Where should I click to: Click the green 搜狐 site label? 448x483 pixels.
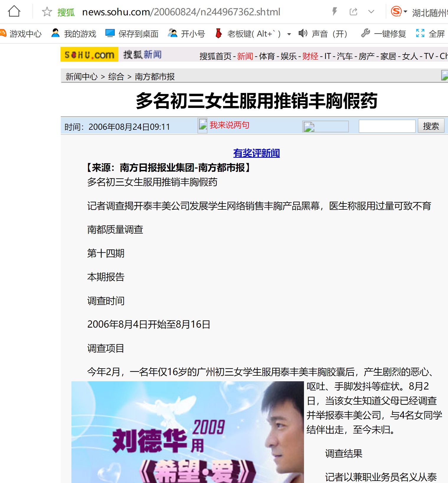[66, 12]
